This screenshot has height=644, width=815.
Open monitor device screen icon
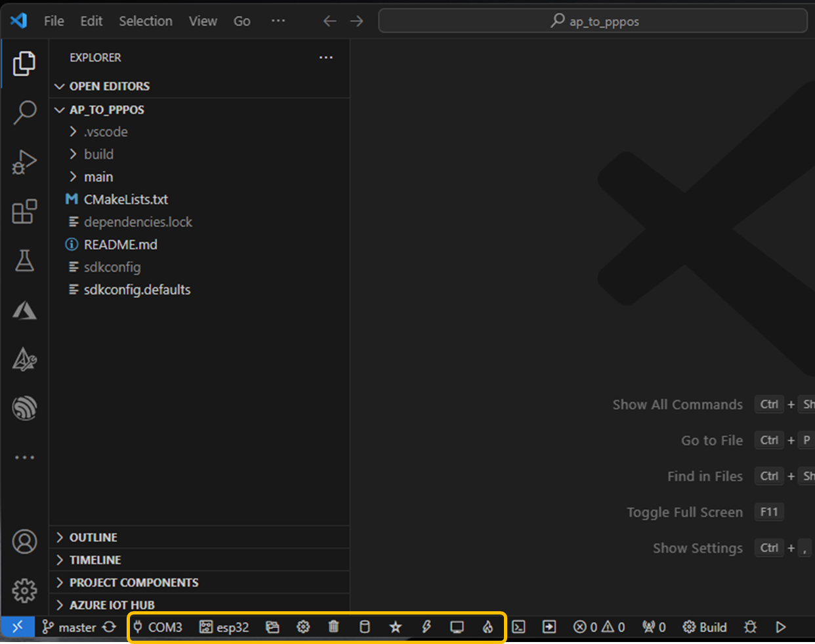457,627
